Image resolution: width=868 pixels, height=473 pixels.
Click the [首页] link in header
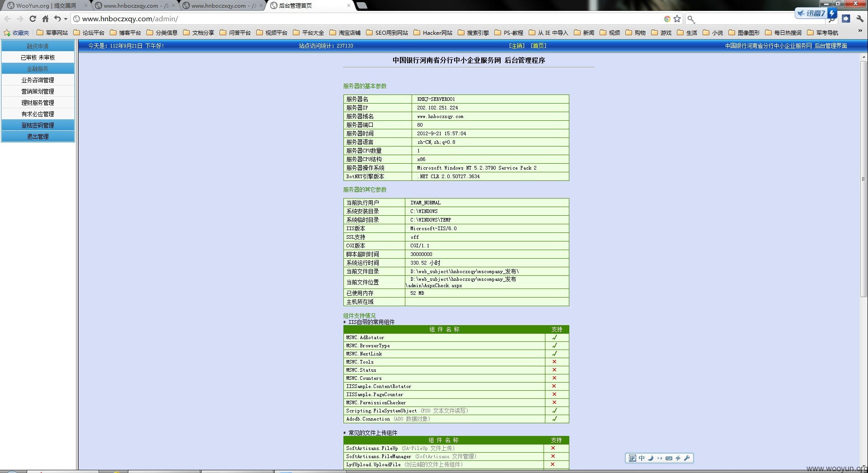click(539, 46)
